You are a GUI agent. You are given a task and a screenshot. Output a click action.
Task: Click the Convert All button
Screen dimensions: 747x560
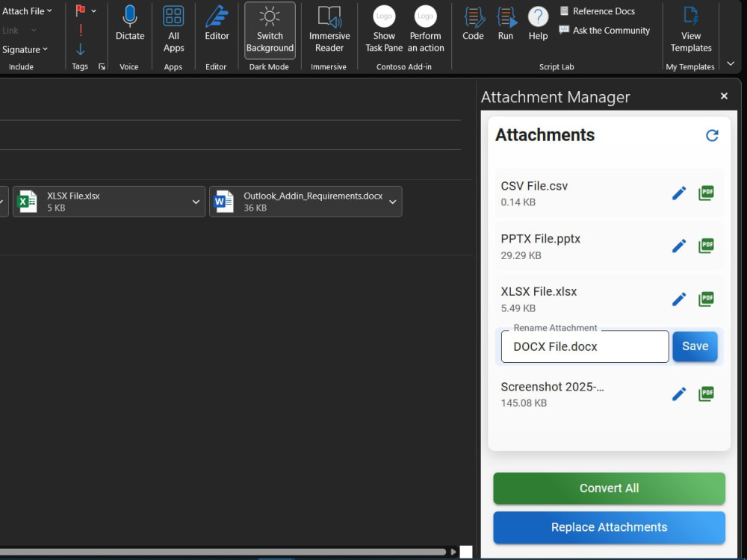609,488
